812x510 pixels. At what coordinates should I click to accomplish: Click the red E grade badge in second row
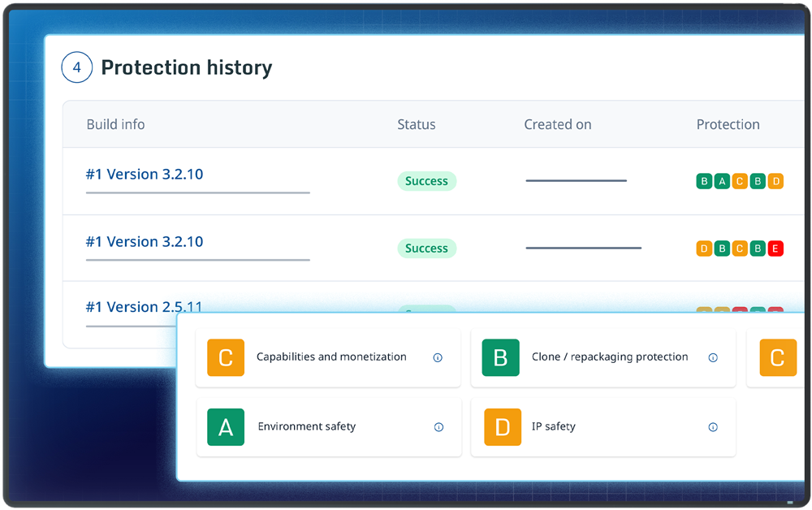click(775, 249)
